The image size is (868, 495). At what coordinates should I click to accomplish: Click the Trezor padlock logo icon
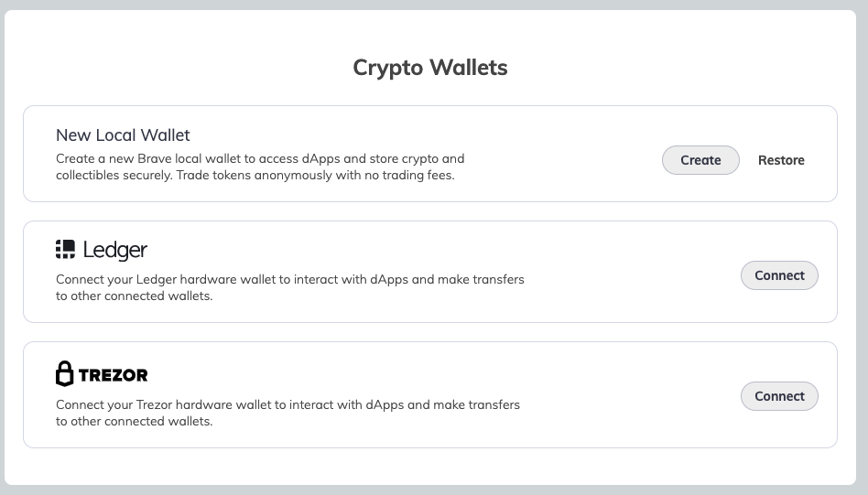pos(65,374)
